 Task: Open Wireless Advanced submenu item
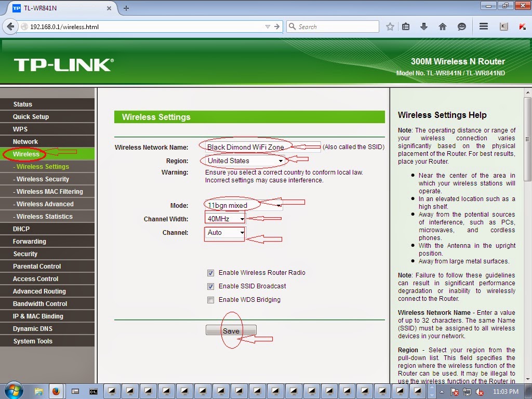coord(47,204)
